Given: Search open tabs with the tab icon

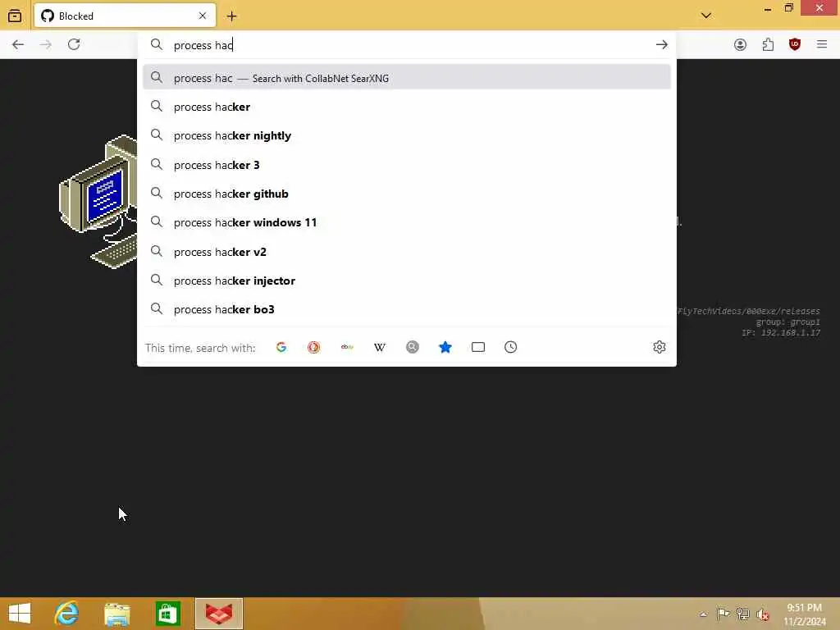Looking at the screenshot, I should [478, 347].
